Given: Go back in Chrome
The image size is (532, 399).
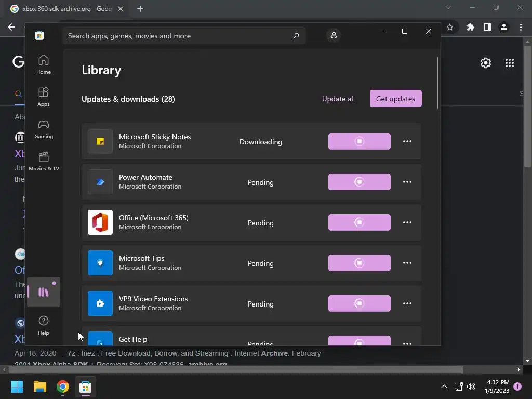Looking at the screenshot, I should tap(11, 27).
